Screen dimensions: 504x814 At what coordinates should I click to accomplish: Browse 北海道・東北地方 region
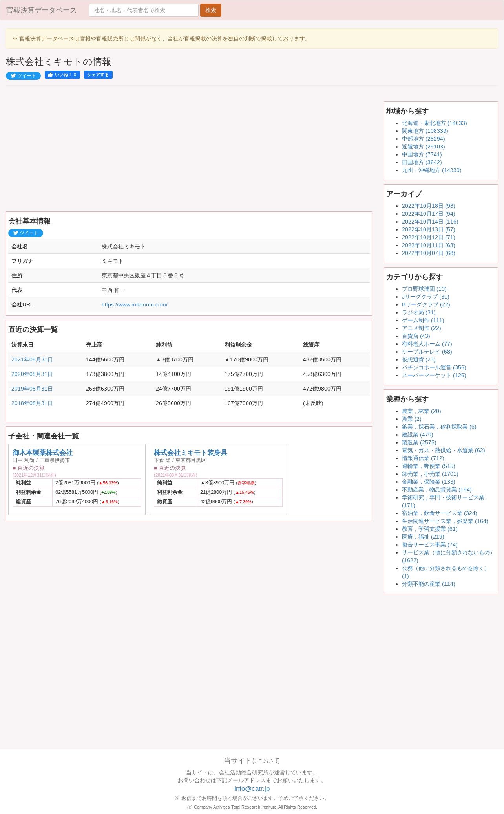tap(434, 123)
